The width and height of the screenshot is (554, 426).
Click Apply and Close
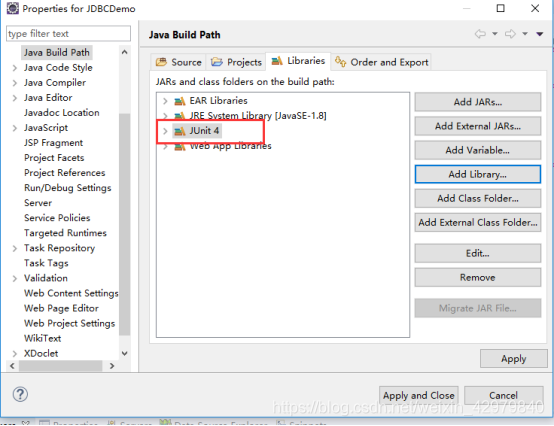[x=419, y=395]
